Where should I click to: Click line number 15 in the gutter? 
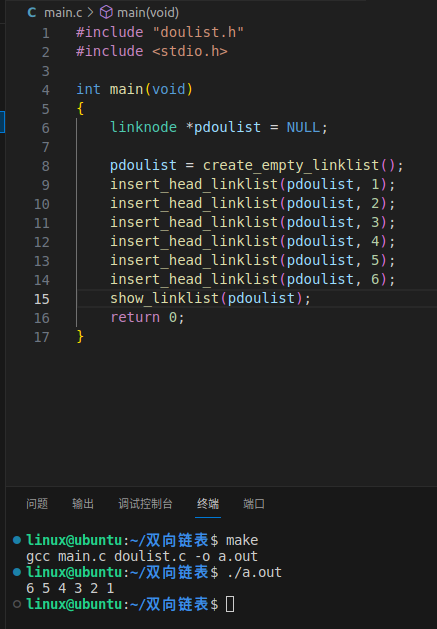coord(42,299)
